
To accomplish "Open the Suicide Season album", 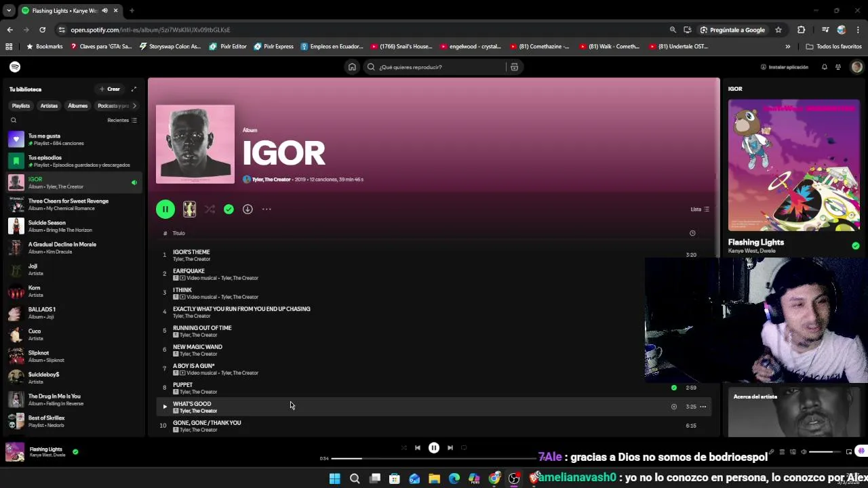I will pyautogui.click(x=73, y=226).
